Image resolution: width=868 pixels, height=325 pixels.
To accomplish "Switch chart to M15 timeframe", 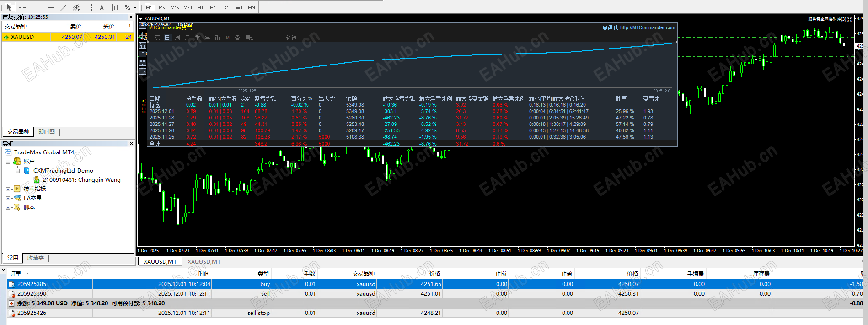I will [175, 7].
